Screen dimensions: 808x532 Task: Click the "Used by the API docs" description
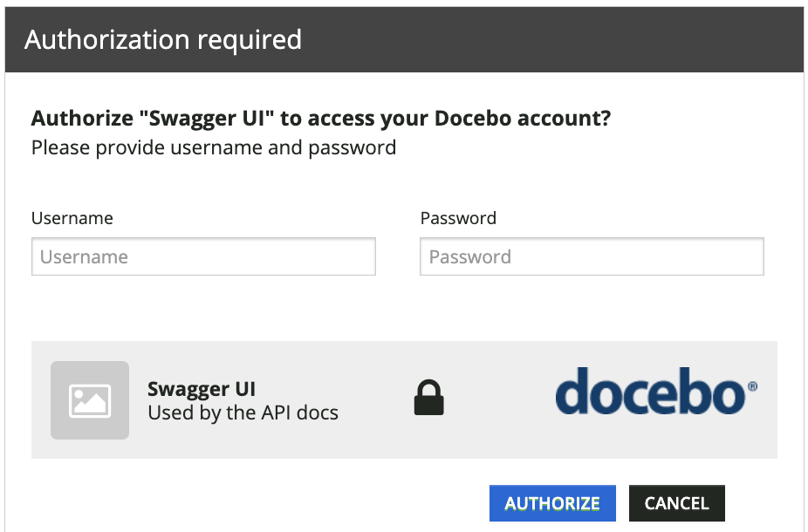click(243, 413)
